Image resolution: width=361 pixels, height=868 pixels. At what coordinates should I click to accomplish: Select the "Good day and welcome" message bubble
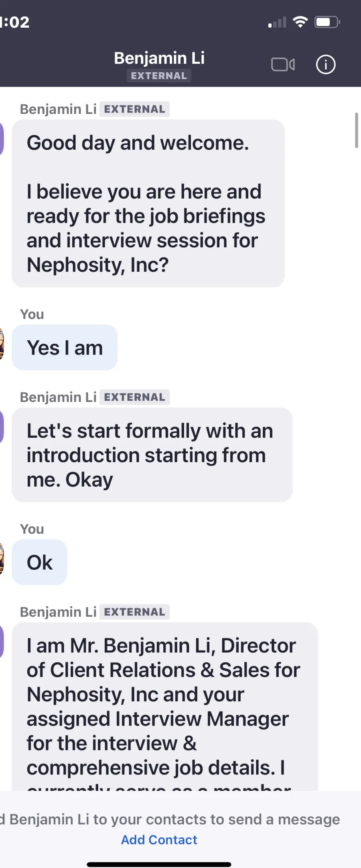click(x=148, y=203)
